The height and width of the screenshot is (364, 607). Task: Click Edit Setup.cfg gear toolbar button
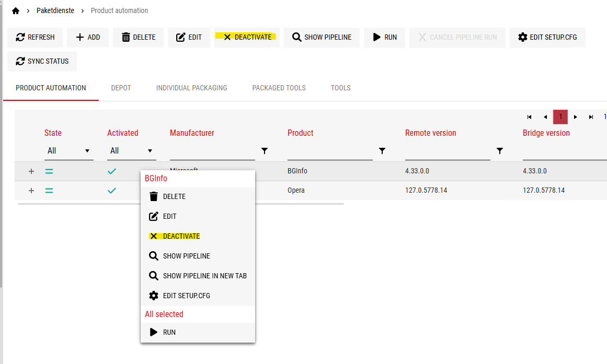pyautogui.click(x=547, y=38)
